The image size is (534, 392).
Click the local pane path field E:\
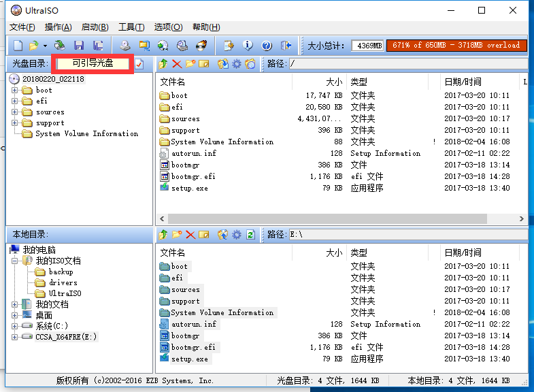pos(408,234)
